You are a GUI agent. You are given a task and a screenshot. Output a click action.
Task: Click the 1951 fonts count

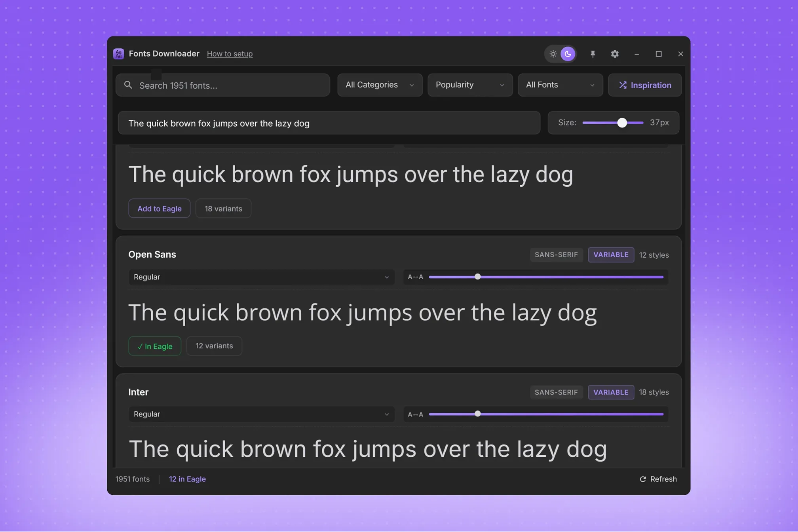pos(133,479)
